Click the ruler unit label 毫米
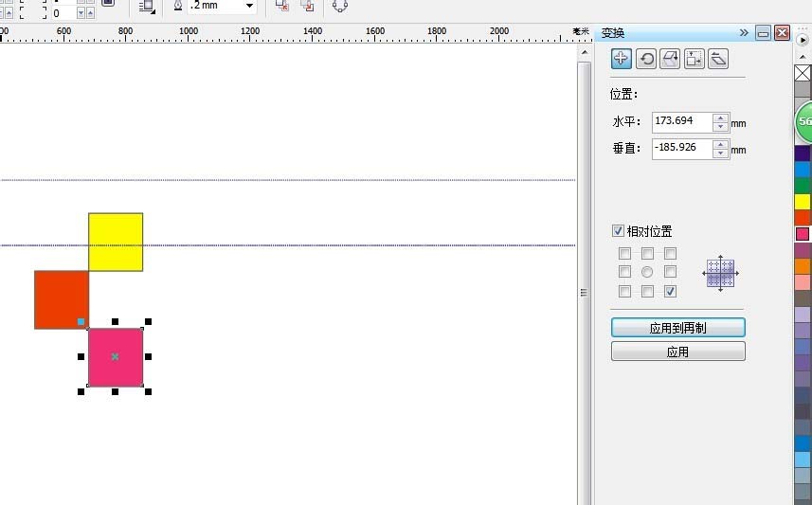This screenshot has width=812, height=505. click(x=581, y=31)
